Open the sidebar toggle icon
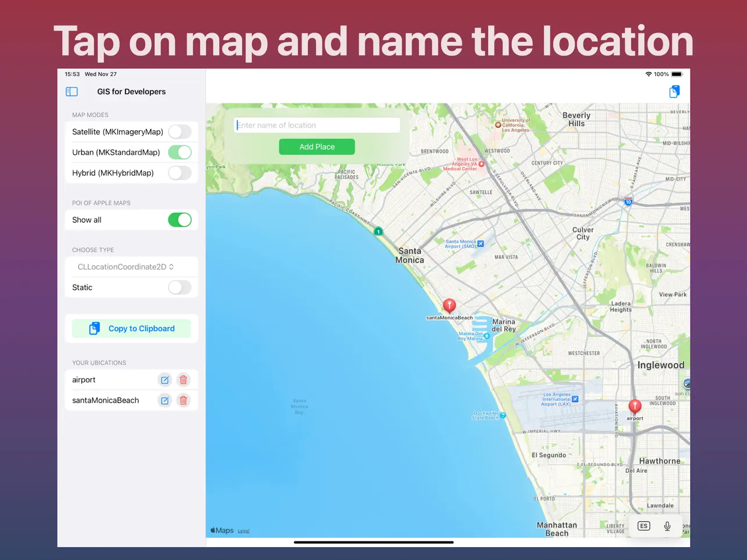Viewport: 747px width, 560px height. (71, 91)
